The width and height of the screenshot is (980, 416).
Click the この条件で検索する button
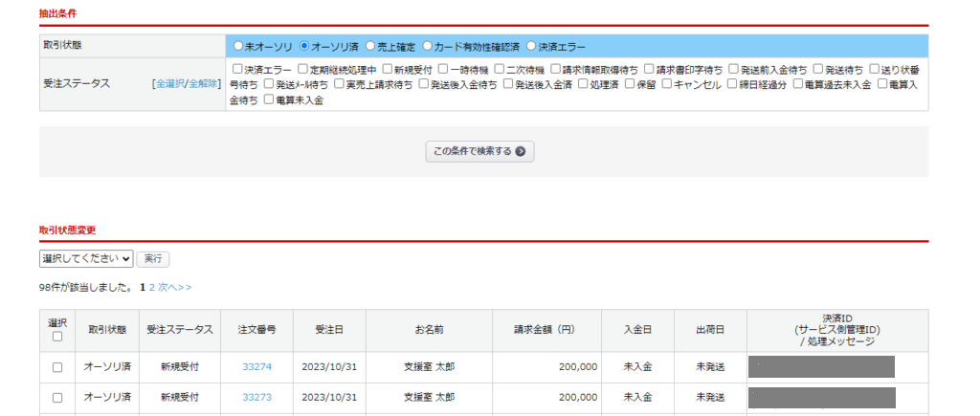tap(480, 151)
